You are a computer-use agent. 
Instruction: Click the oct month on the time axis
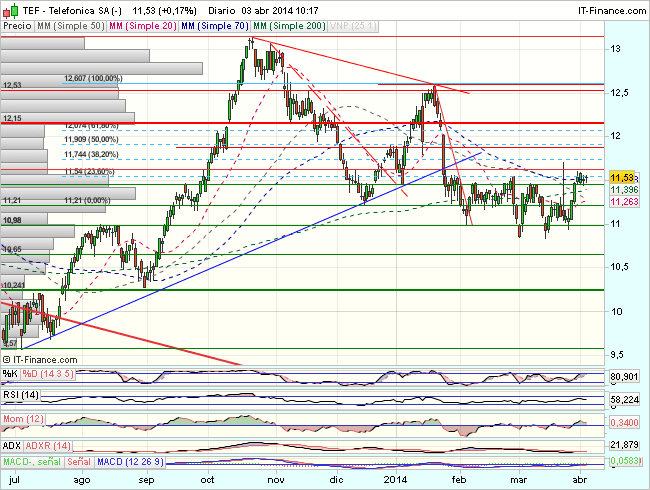(x=207, y=480)
